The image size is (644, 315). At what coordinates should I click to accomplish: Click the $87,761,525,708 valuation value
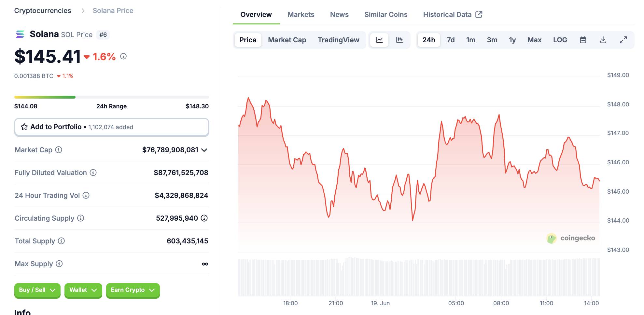pos(181,172)
